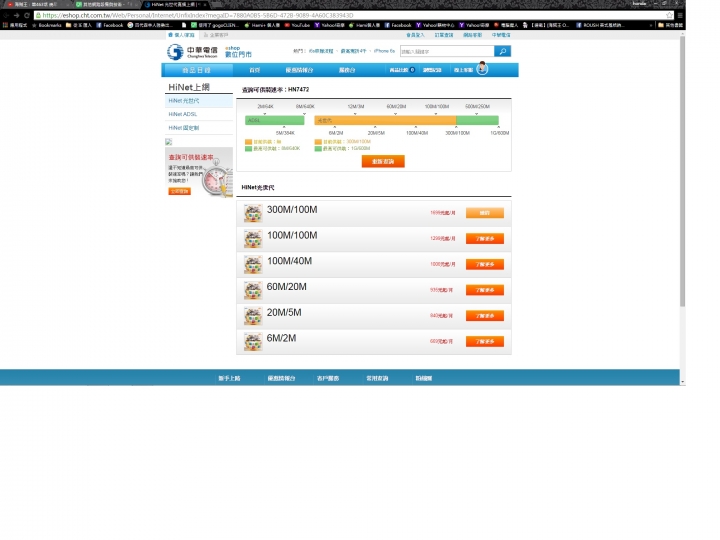Click the broken image icon in the sidebar
720x540 pixels.
[169, 142]
